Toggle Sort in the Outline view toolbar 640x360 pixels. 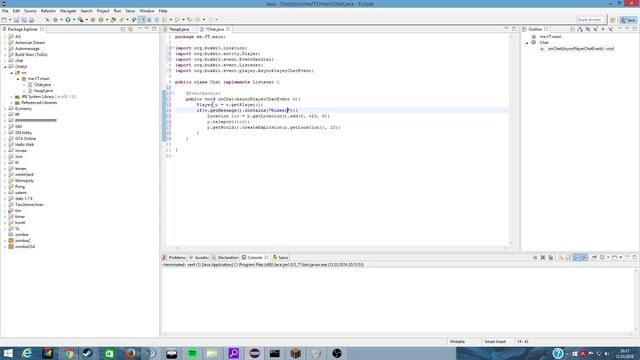(x=580, y=29)
